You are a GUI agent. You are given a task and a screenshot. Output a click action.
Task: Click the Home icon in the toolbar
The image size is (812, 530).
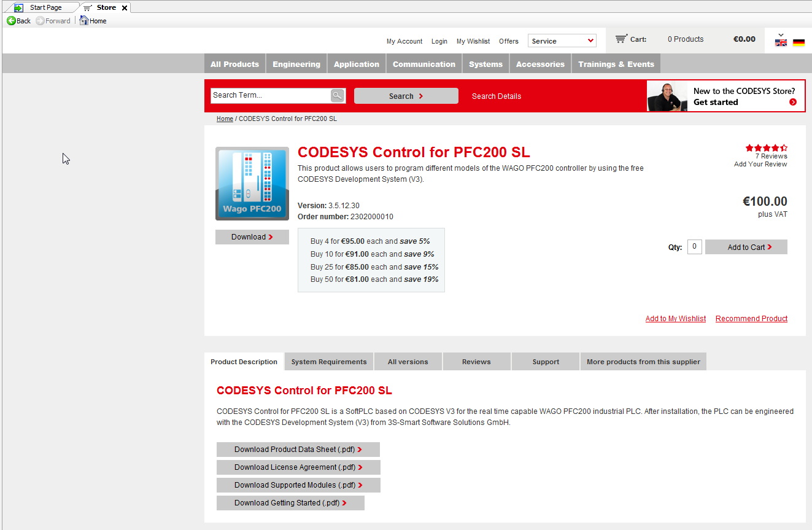pos(84,21)
